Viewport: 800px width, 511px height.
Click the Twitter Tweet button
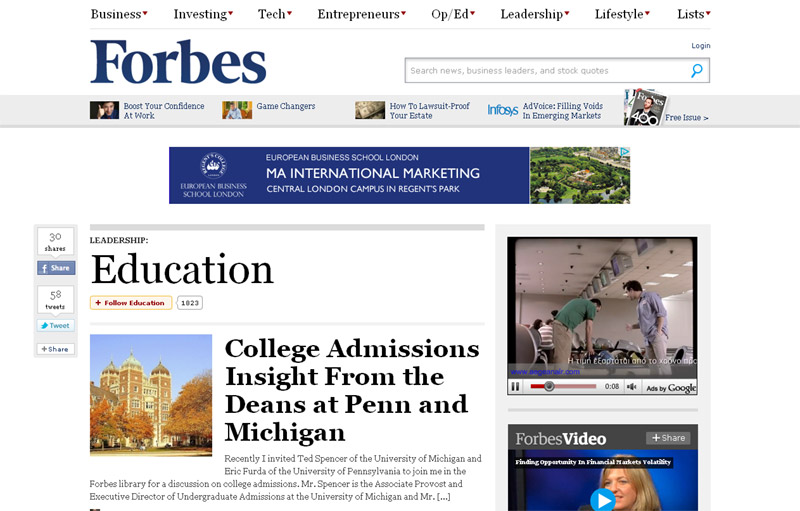tap(56, 325)
